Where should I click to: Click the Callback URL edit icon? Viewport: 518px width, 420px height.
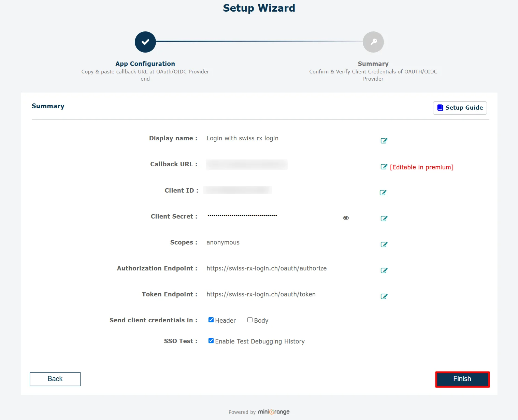(x=384, y=167)
